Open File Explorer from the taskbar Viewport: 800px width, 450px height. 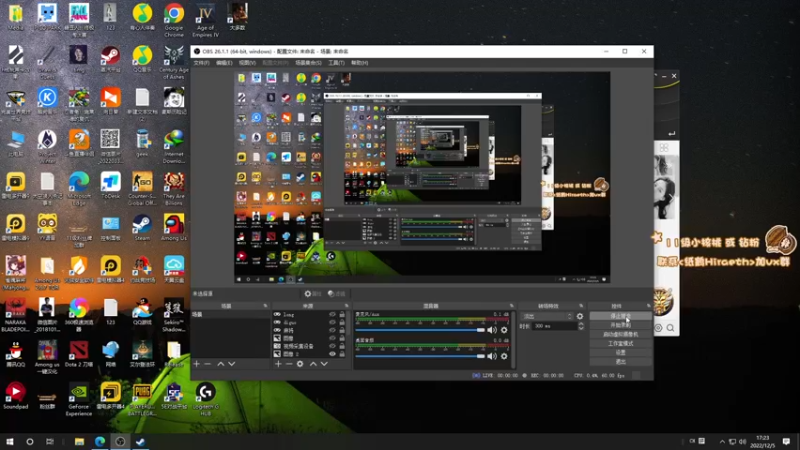tap(79, 441)
